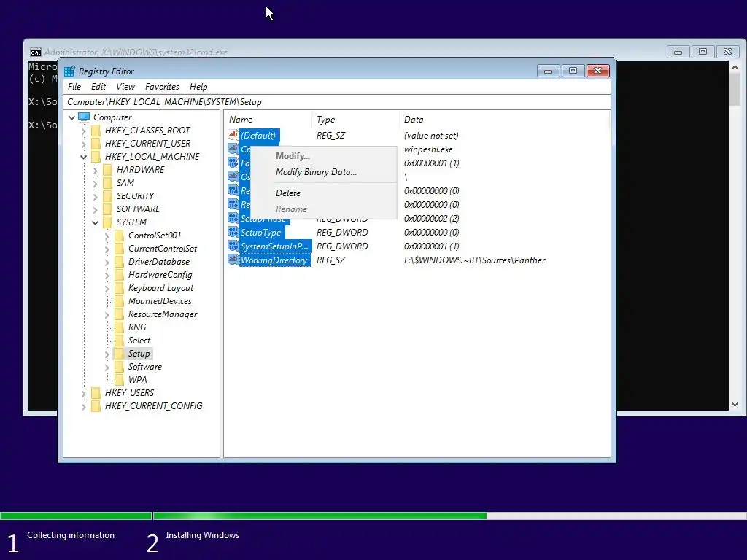Click the cmd window scroll up arrow

(735, 68)
